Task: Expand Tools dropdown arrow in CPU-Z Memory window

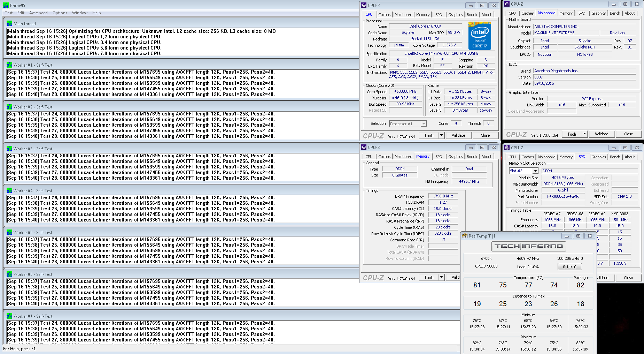Action: 441,277
